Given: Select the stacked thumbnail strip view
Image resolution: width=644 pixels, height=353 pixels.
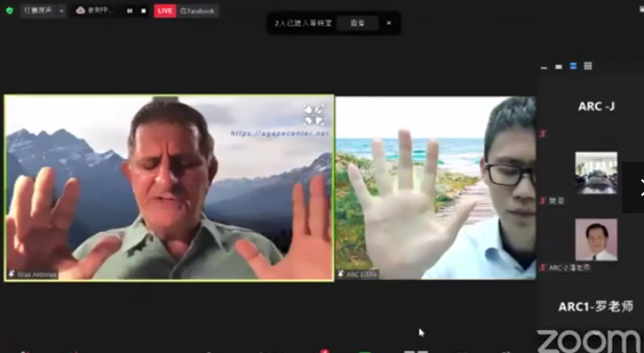Looking at the screenshot, I should [x=573, y=67].
